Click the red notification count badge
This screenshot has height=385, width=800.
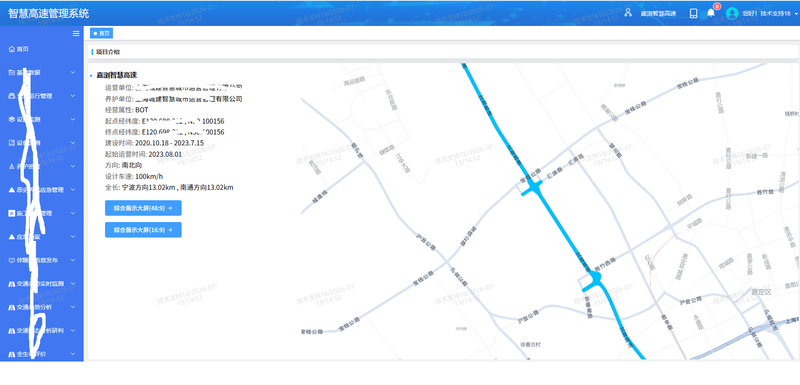[717, 7]
